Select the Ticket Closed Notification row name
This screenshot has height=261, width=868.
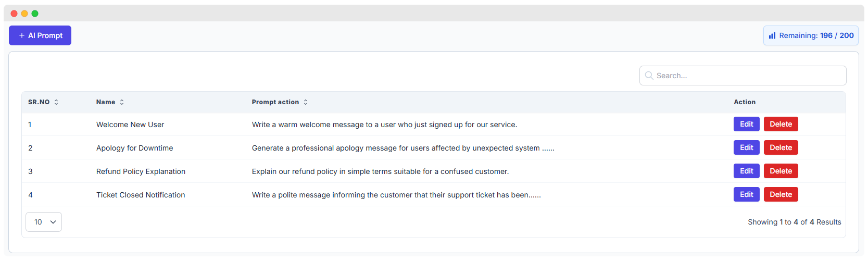tap(141, 195)
